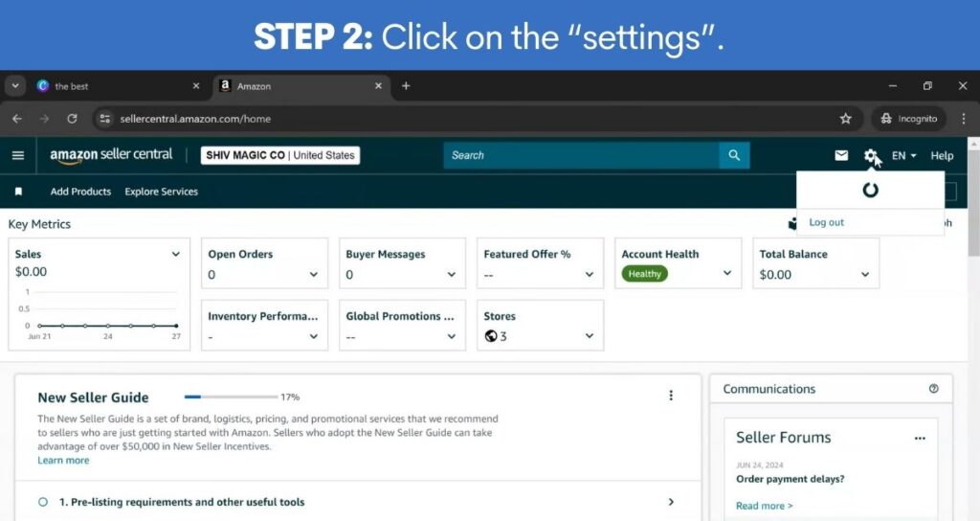Image resolution: width=980 pixels, height=521 pixels.
Task: Click the search magnifier button
Action: coord(734,155)
